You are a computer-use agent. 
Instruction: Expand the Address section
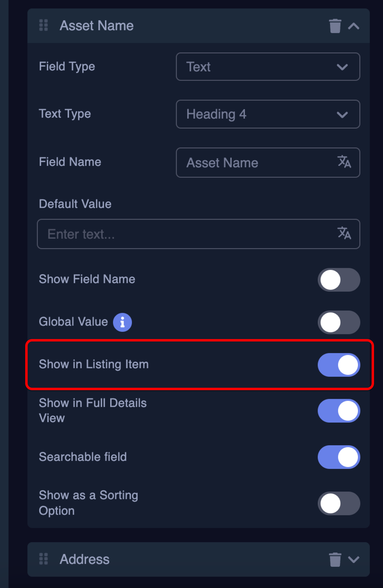pyautogui.click(x=354, y=560)
